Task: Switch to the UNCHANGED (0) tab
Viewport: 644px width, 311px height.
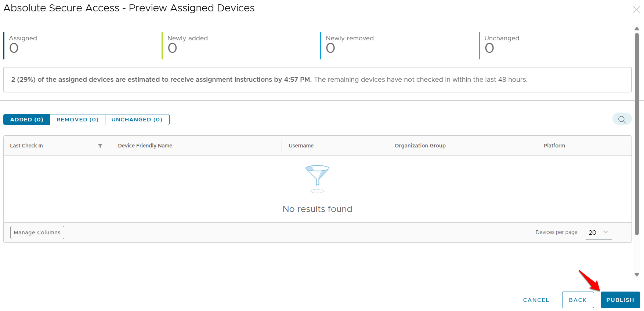Action: [137, 120]
